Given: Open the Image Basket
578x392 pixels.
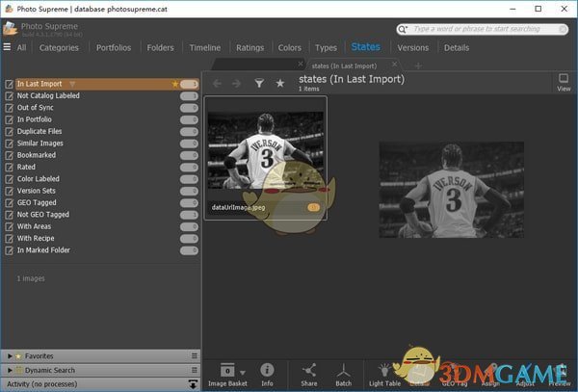Looking at the screenshot, I should click(x=227, y=373).
